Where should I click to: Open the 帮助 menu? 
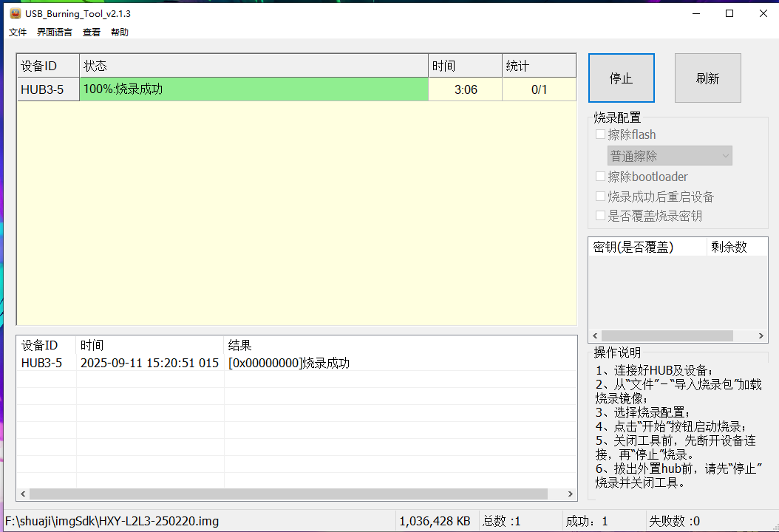[120, 33]
